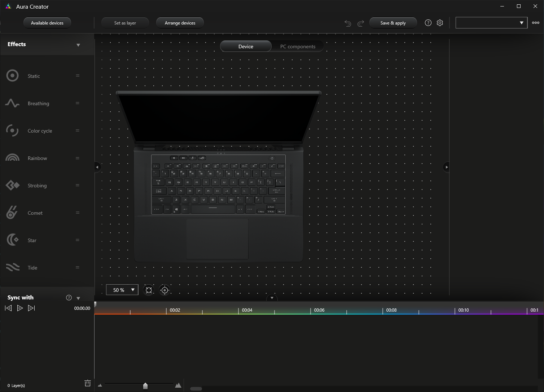Image resolution: width=544 pixels, height=392 pixels.
Task: Collapse the Effects panel arrow
Action: click(78, 45)
